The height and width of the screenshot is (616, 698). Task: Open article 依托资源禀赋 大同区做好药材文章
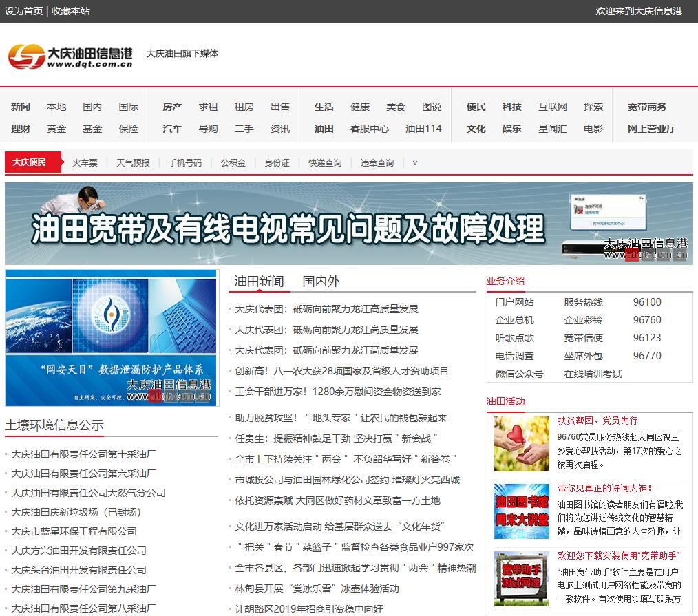337,501
